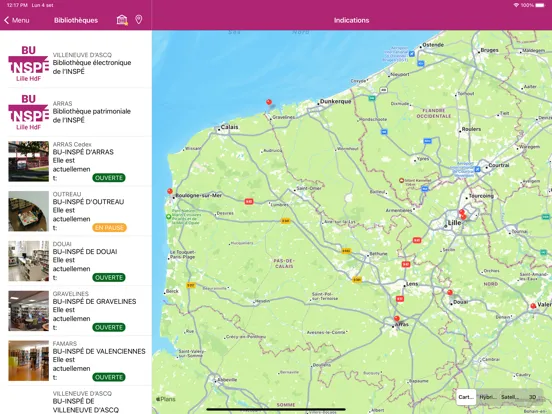Tap the Bibliothèques header title

[76, 20]
